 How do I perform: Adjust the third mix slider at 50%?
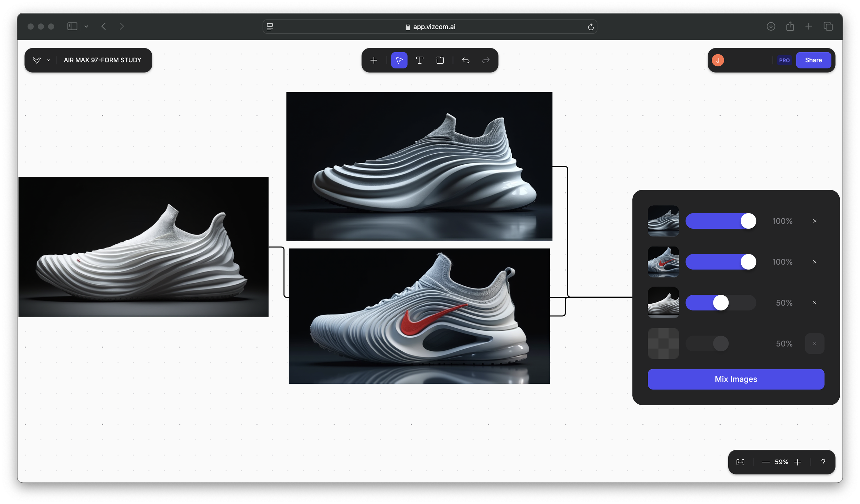click(x=721, y=303)
